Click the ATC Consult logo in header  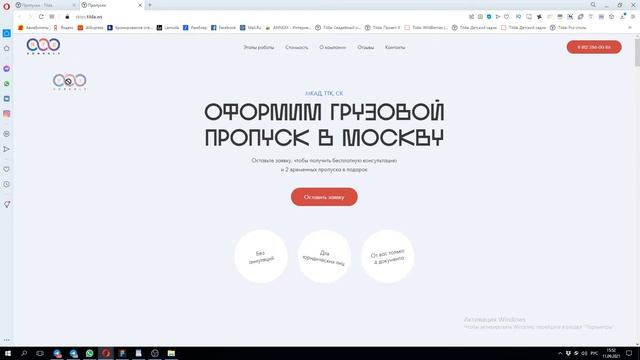click(x=43, y=46)
